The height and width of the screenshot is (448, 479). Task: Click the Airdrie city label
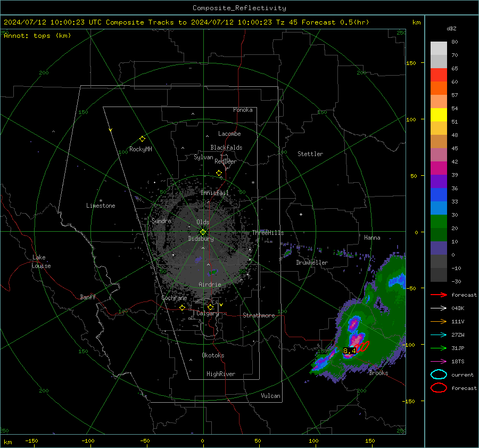click(x=210, y=284)
